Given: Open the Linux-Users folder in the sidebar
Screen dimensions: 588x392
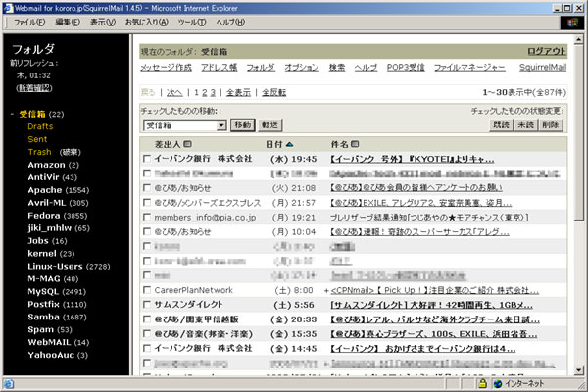Looking at the screenshot, I should (x=55, y=267).
